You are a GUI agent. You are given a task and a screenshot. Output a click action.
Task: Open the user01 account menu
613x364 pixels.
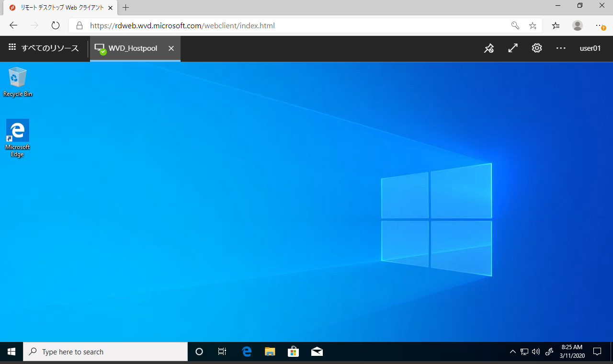point(590,48)
